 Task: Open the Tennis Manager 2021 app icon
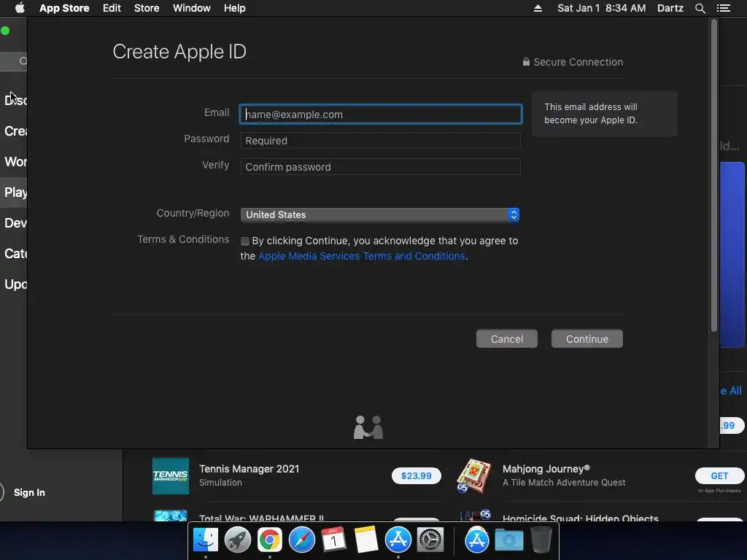point(171,475)
